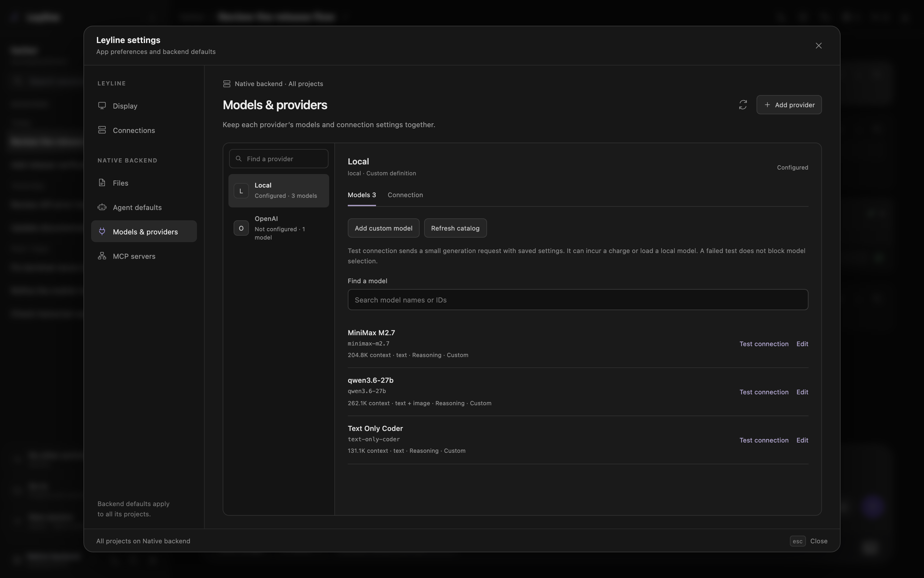
Task: Open the Connections settings section
Action: pos(144,130)
